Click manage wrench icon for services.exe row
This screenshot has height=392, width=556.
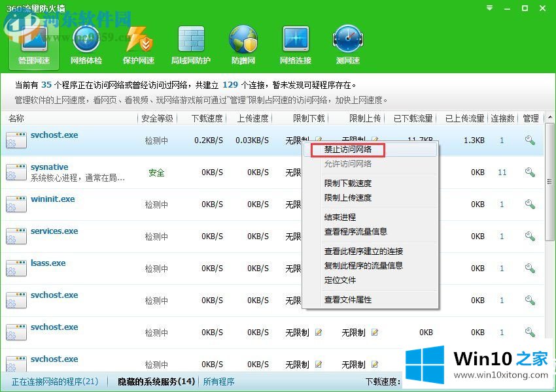(x=530, y=237)
